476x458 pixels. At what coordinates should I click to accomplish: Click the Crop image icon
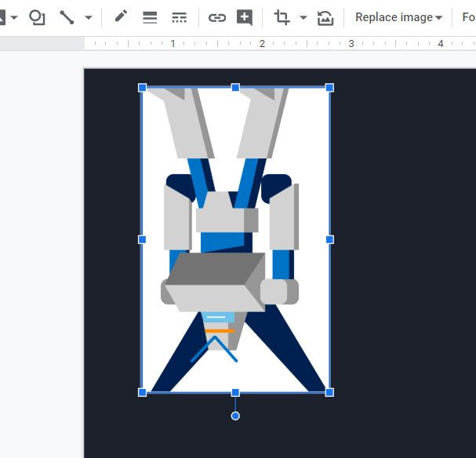(282, 17)
